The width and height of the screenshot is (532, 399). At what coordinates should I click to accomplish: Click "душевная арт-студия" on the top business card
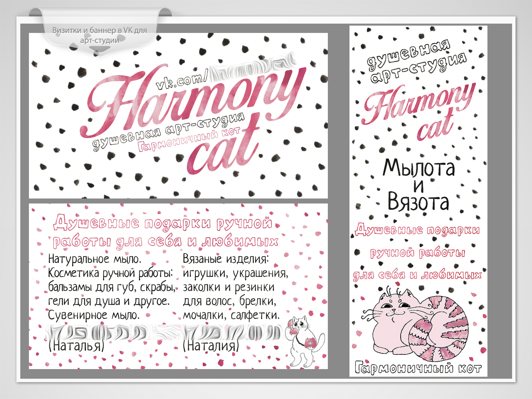click(x=168, y=132)
